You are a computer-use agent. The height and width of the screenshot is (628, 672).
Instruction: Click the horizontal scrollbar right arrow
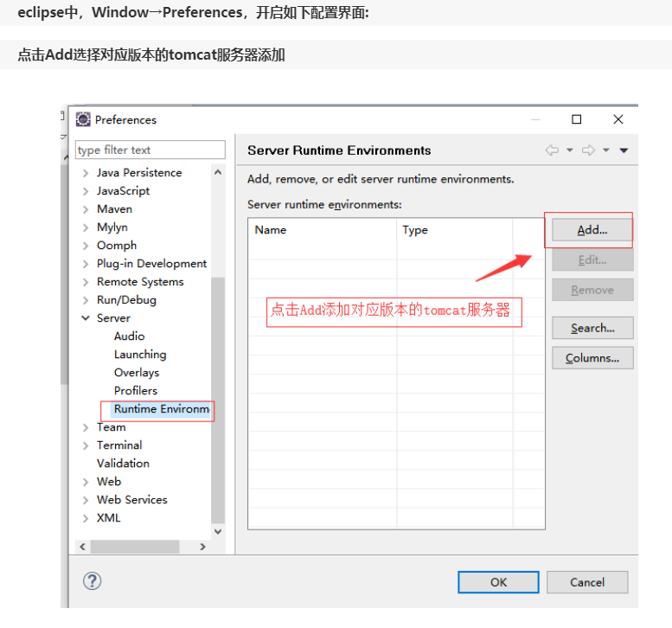coord(202,547)
